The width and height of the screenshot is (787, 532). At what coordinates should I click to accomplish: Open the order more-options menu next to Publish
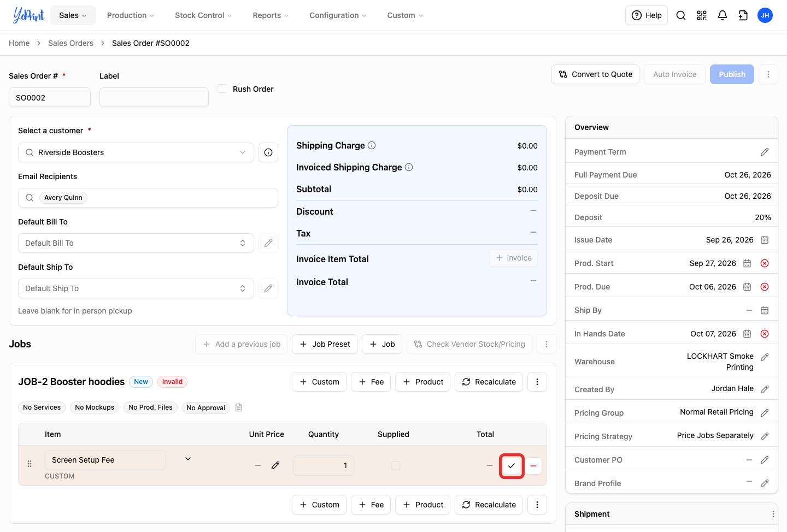tap(768, 74)
